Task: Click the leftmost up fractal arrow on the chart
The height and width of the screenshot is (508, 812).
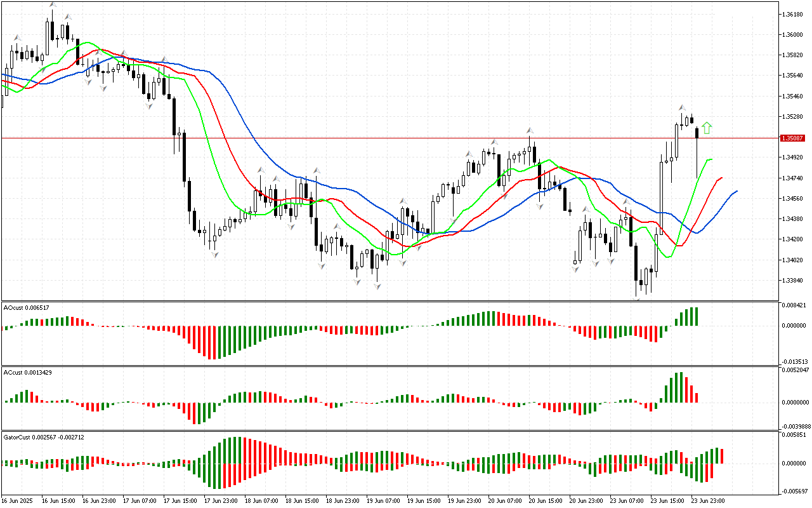Action: [18, 37]
